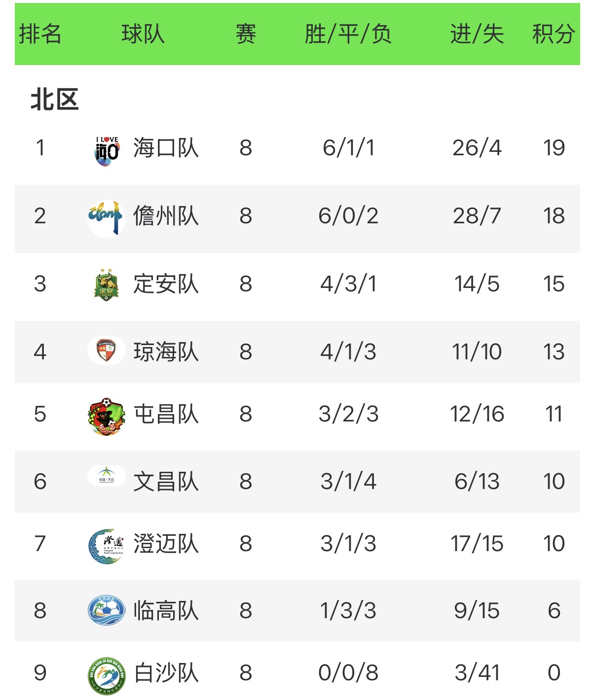The image size is (595, 700).
Task: Click the Lingao team football logo
Action: pos(106,610)
